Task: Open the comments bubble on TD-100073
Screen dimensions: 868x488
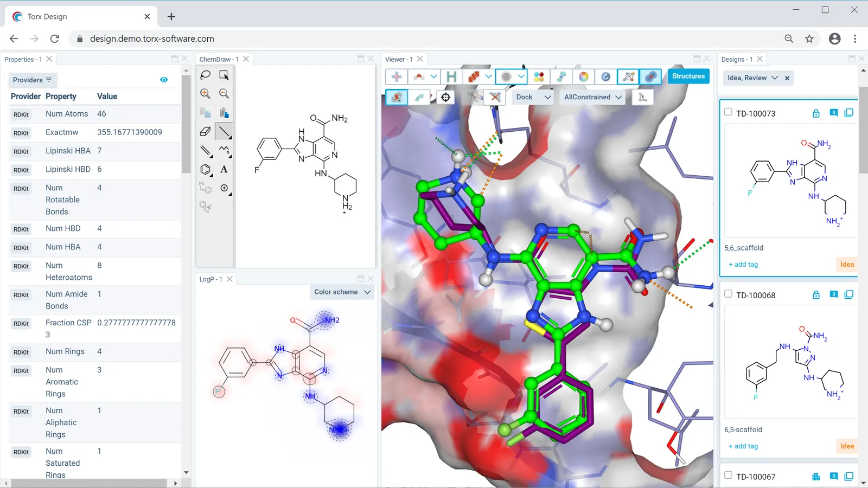Action: (834, 113)
